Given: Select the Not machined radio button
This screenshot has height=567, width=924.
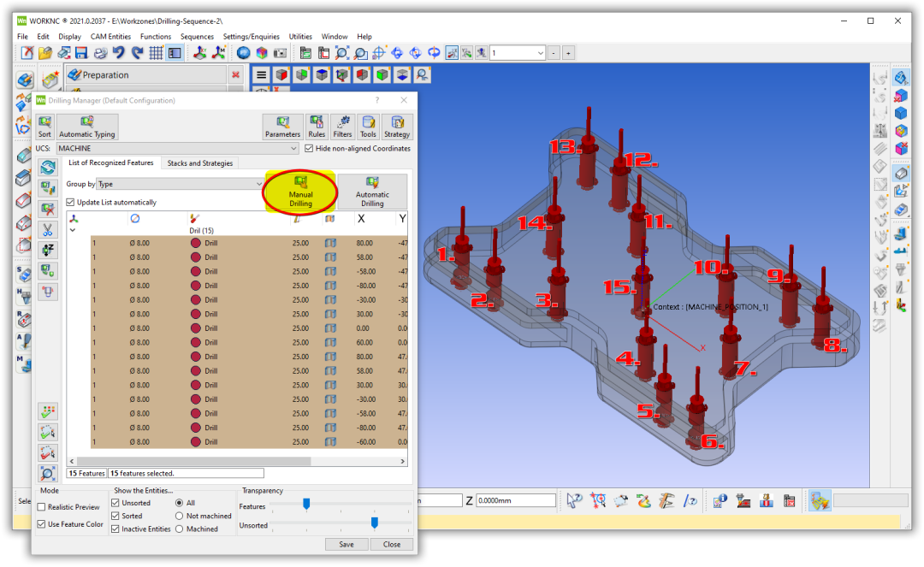Looking at the screenshot, I should pyautogui.click(x=179, y=516).
